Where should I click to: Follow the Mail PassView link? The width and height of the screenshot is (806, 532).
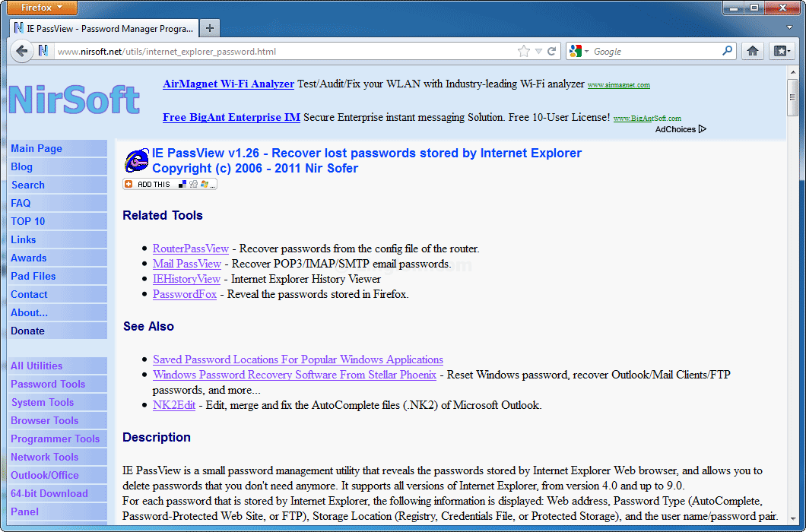pyautogui.click(x=186, y=264)
